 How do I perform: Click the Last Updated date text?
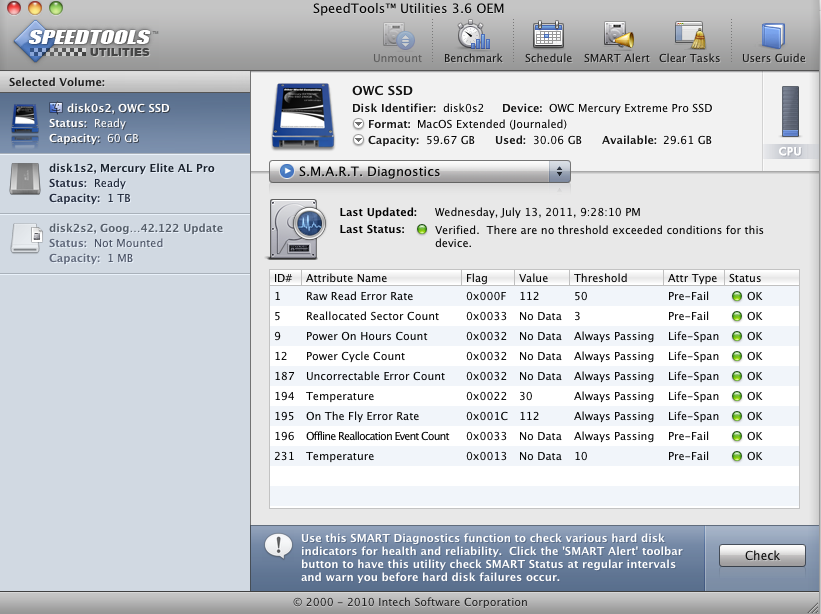pyautogui.click(x=538, y=213)
